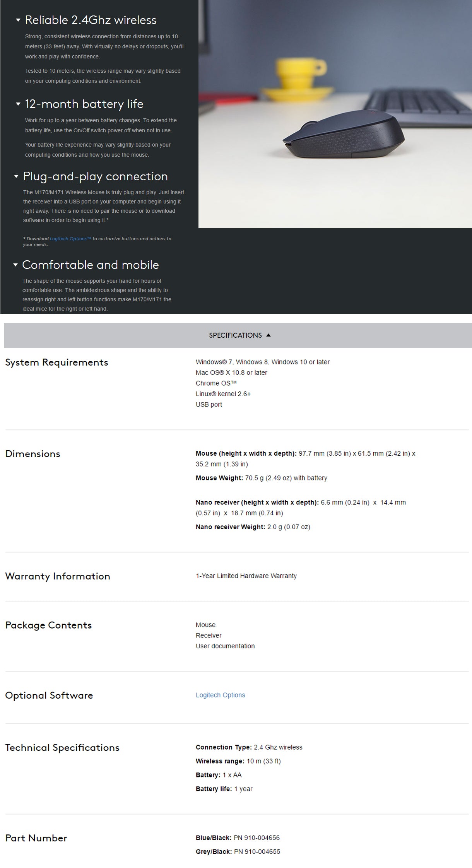Collapse the Reliable 2.4Ghz wireless arrow
Screen dimensions: 472x868
(x=18, y=20)
